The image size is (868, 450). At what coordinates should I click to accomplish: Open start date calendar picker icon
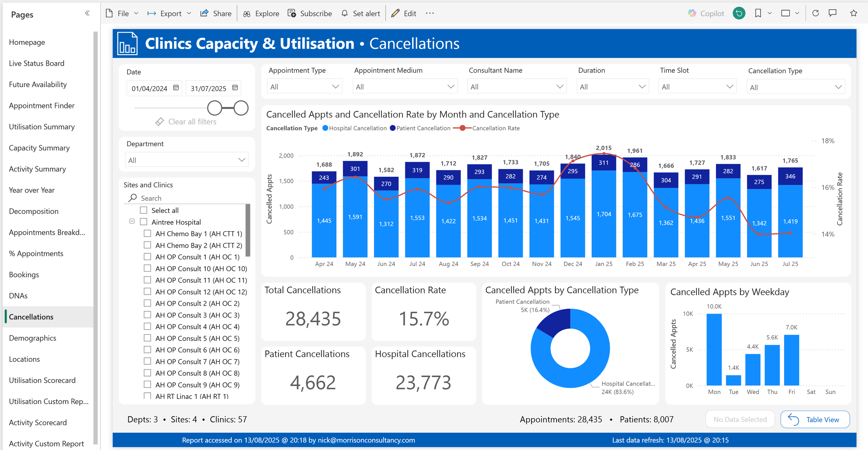(x=176, y=88)
